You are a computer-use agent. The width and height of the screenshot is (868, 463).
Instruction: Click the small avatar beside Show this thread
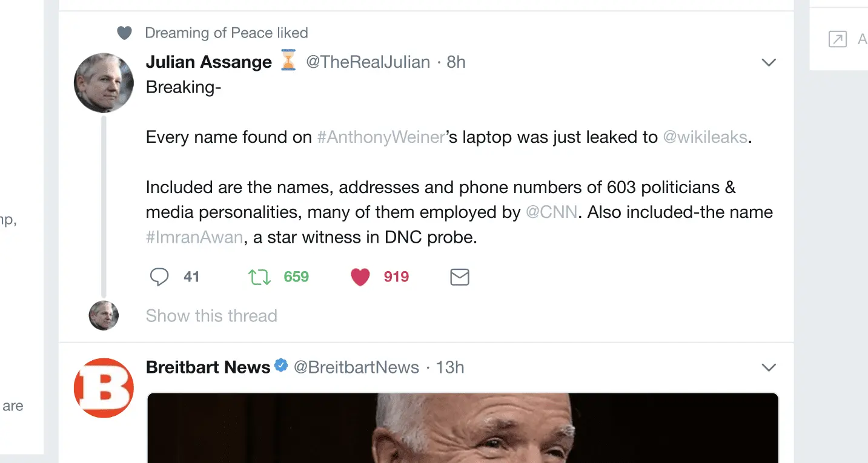pos(104,315)
